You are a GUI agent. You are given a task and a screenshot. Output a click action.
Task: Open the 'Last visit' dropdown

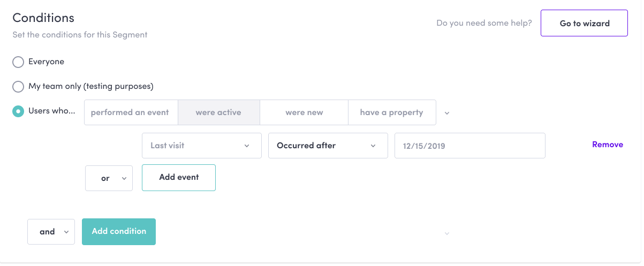coord(201,146)
